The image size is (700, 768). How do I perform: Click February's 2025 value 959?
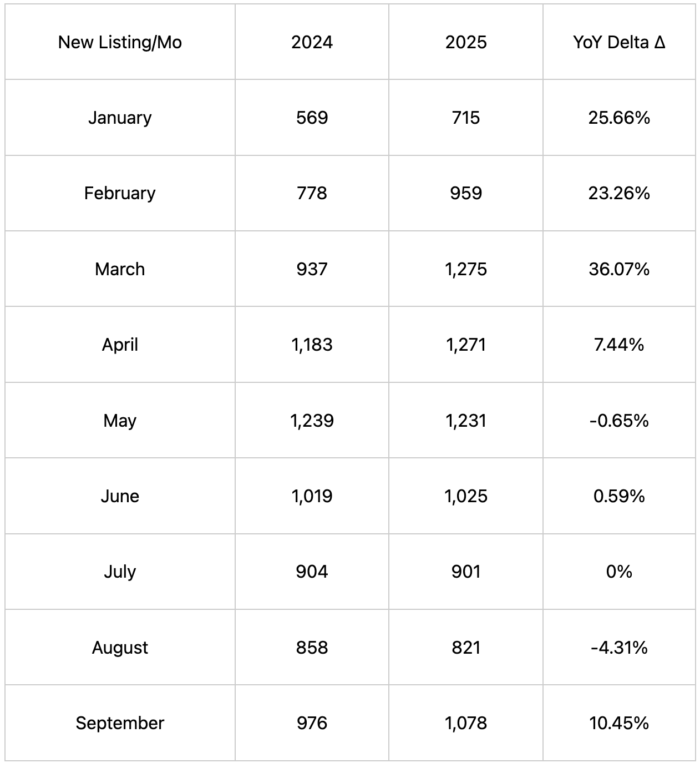coord(466,193)
